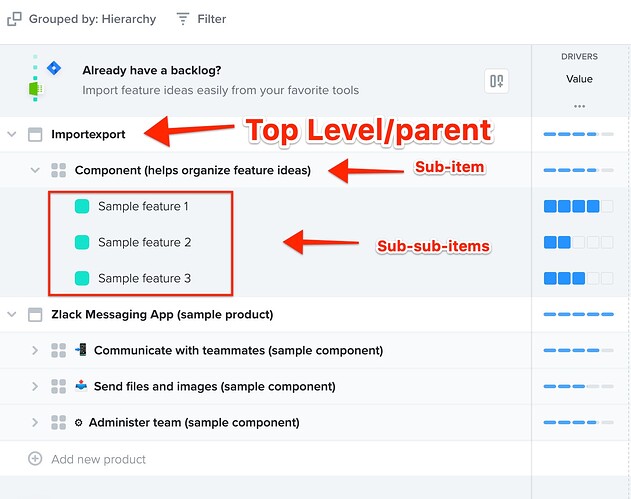
Task: Click 'Import feature ideas easily from your favorite tools'
Action: (221, 90)
